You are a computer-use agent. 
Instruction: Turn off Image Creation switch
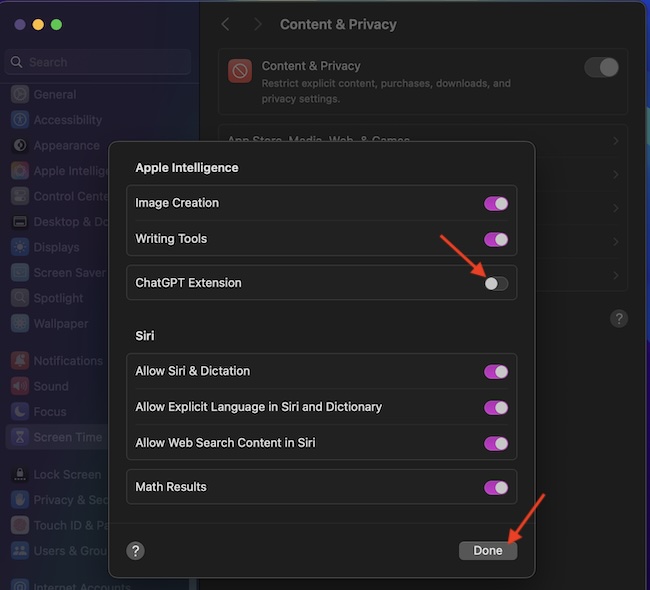click(496, 203)
